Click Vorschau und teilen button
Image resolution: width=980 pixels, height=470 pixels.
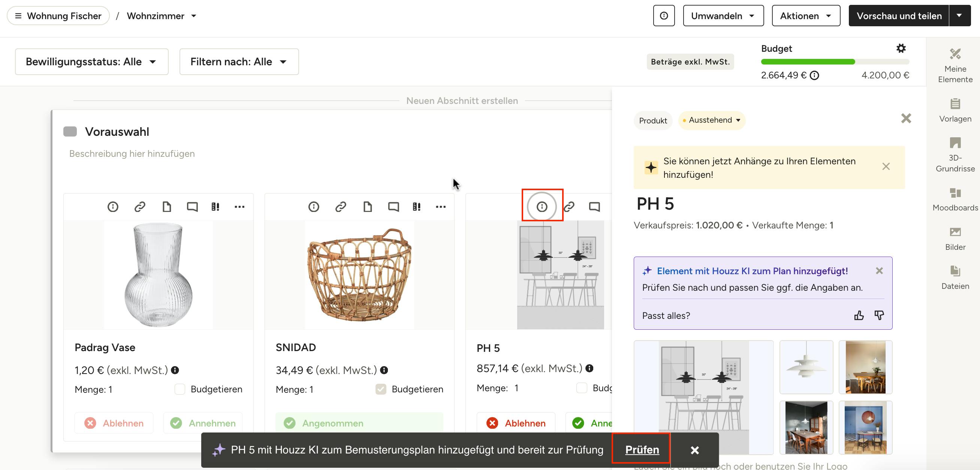[x=899, y=16]
